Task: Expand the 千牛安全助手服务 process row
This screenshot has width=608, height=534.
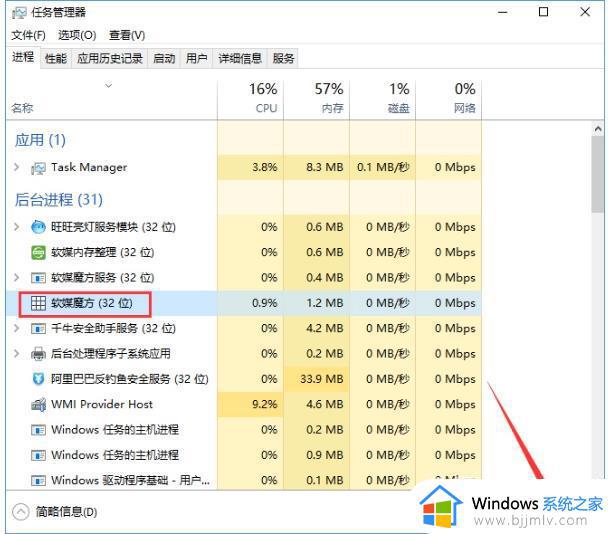Action: 16,328
